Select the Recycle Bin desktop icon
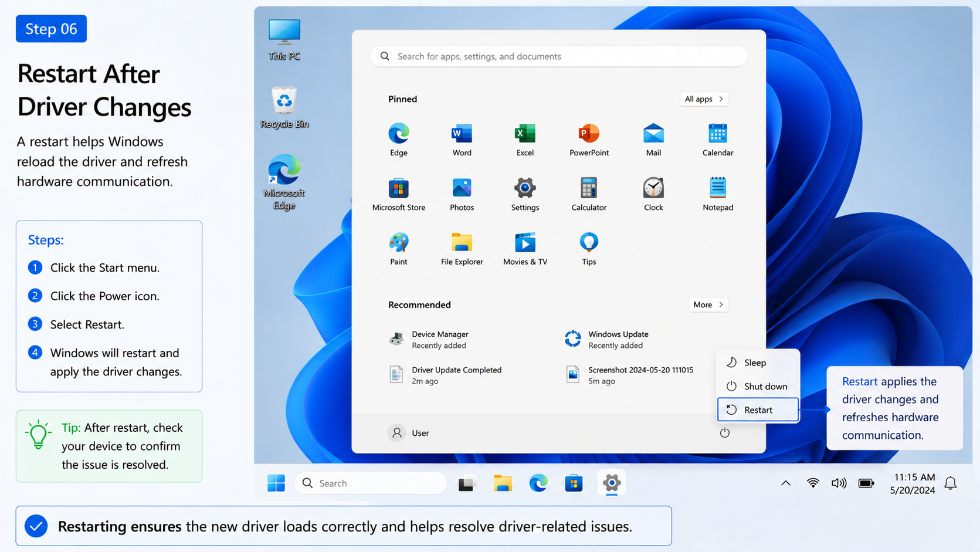This screenshot has width=980, height=552. (x=284, y=107)
